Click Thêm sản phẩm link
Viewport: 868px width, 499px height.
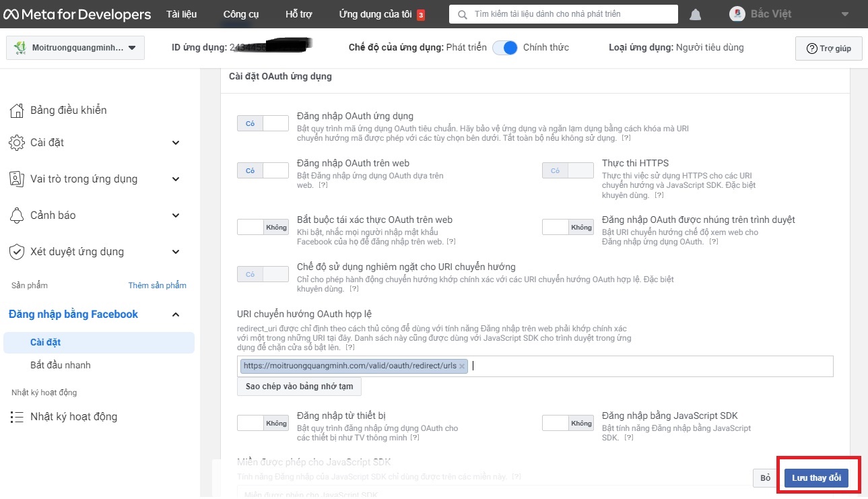coord(157,286)
